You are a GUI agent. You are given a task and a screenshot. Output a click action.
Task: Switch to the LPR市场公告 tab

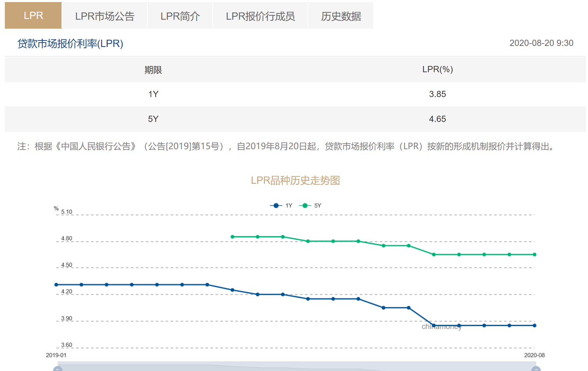coord(104,16)
